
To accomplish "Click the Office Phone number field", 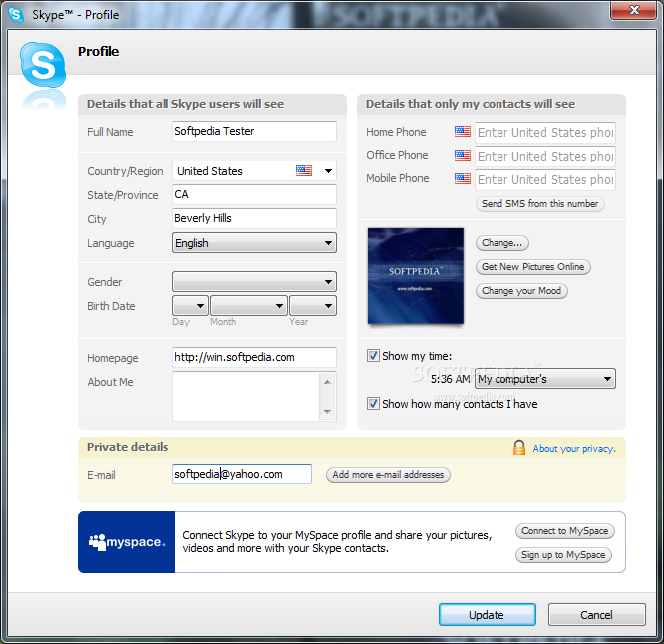I will click(x=545, y=157).
